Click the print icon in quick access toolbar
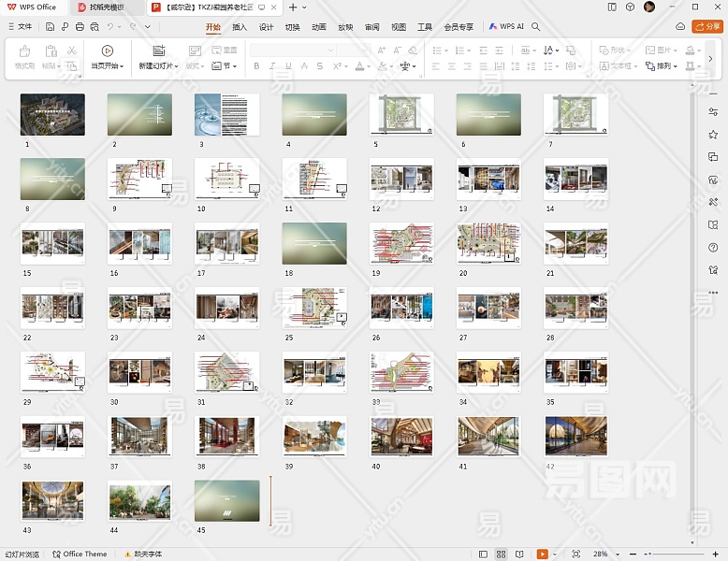The width and height of the screenshot is (728, 561). click(80, 27)
